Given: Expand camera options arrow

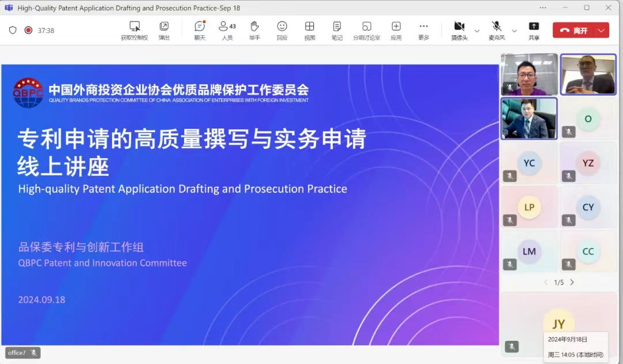Looking at the screenshot, I should (477, 31).
